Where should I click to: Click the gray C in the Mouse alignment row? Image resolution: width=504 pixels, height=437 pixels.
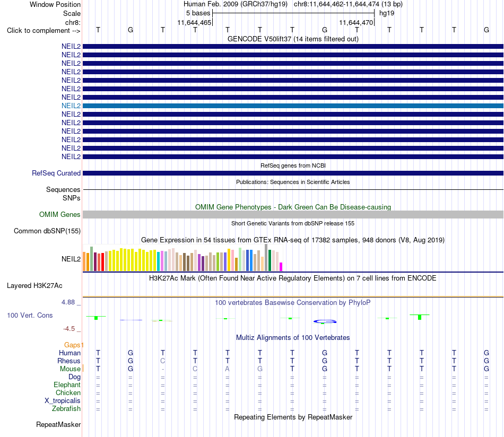tap(195, 369)
